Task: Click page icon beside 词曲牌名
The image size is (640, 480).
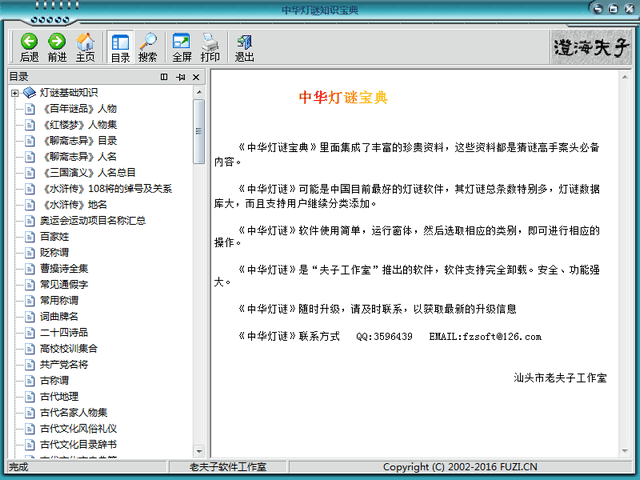Action: point(30,317)
